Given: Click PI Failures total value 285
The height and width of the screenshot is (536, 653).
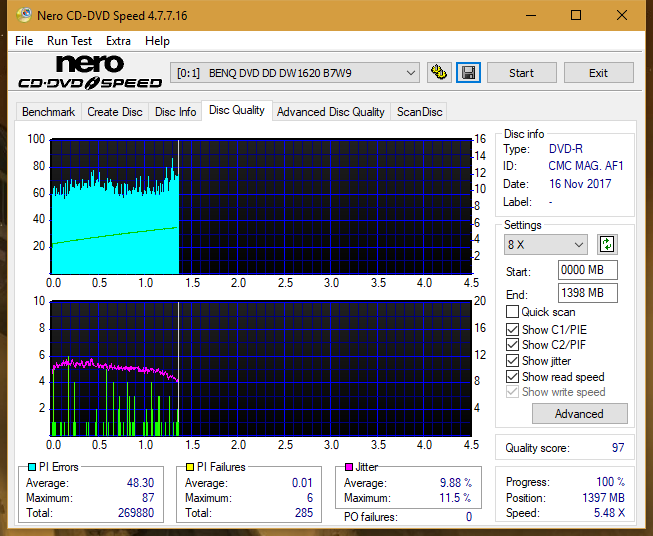Looking at the screenshot, I should [304, 513].
